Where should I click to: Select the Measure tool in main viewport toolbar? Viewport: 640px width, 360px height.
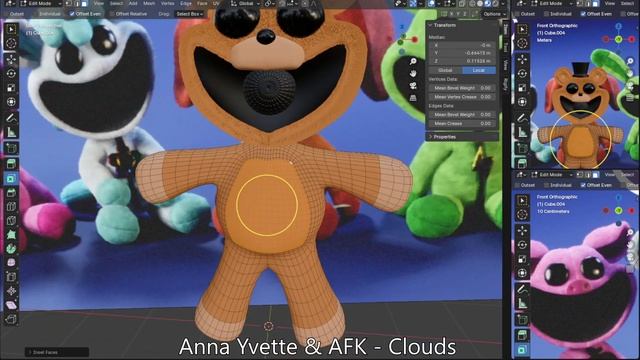click(11, 132)
